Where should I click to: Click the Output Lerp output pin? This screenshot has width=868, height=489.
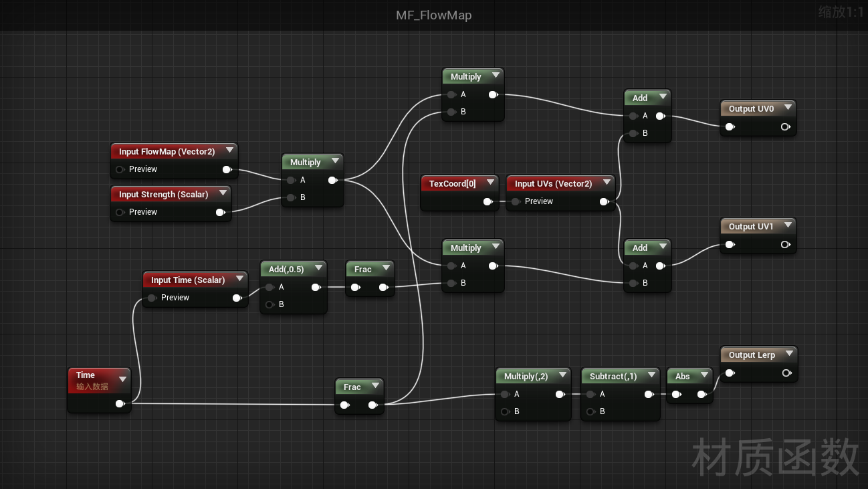(786, 373)
